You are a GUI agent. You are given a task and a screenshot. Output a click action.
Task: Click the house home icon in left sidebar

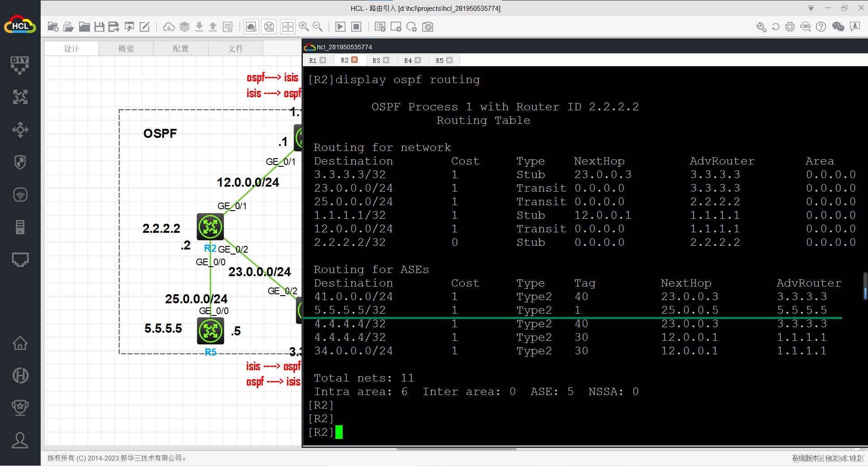[x=20, y=343]
